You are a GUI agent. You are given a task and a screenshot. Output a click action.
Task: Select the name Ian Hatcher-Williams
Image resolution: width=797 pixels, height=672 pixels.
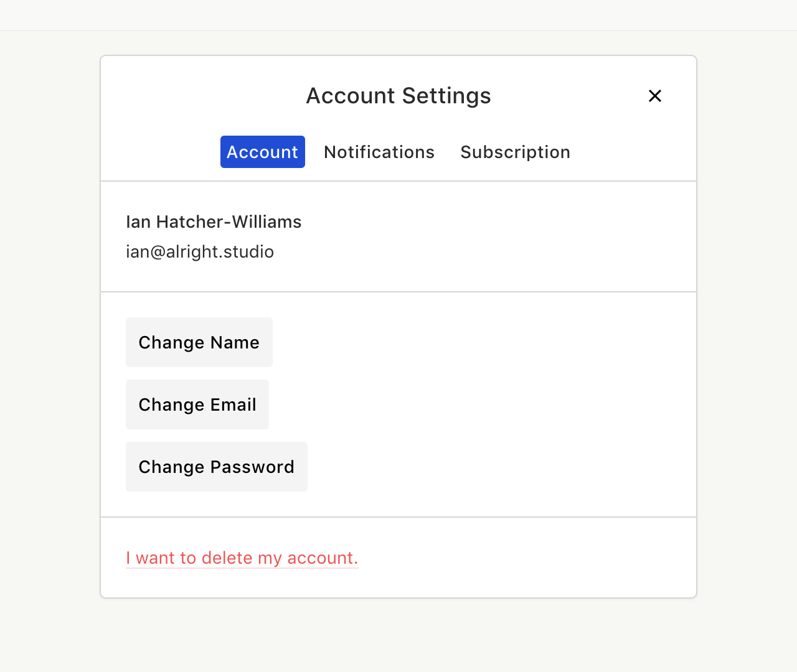[x=214, y=222]
